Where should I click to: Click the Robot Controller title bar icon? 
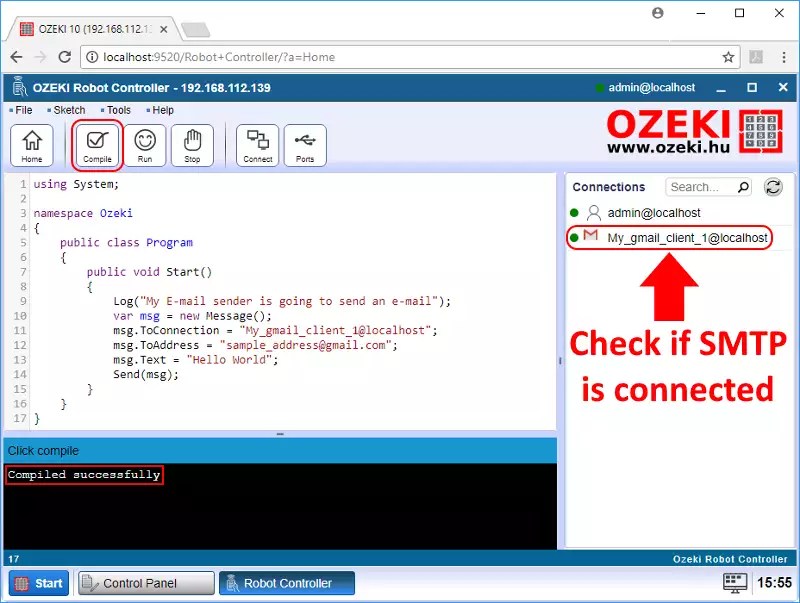coord(19,87)
